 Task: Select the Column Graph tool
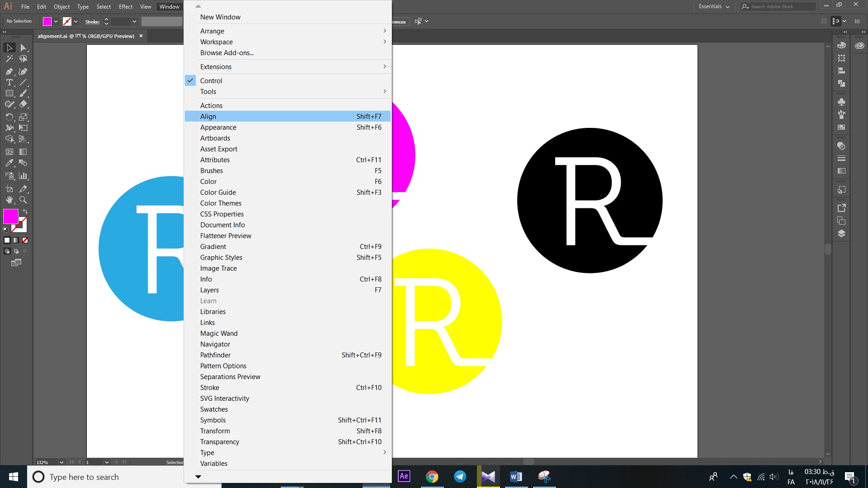(x=24, y=176)
